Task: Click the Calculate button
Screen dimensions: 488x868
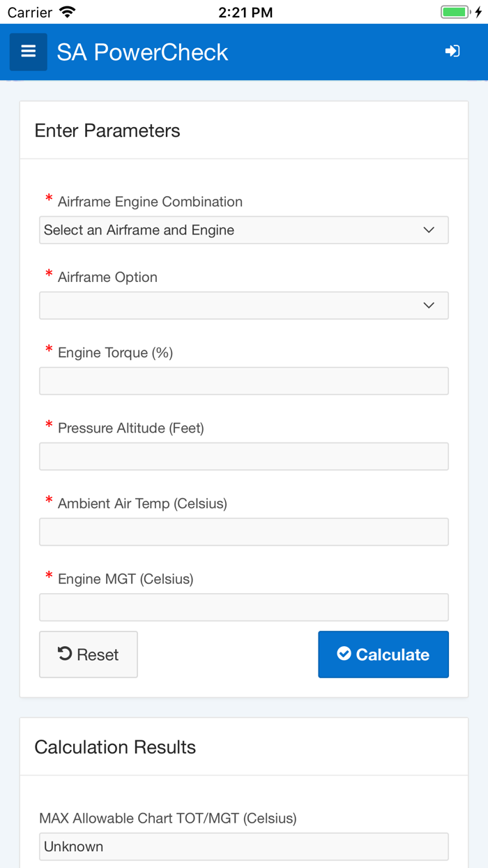Action: 383,654
